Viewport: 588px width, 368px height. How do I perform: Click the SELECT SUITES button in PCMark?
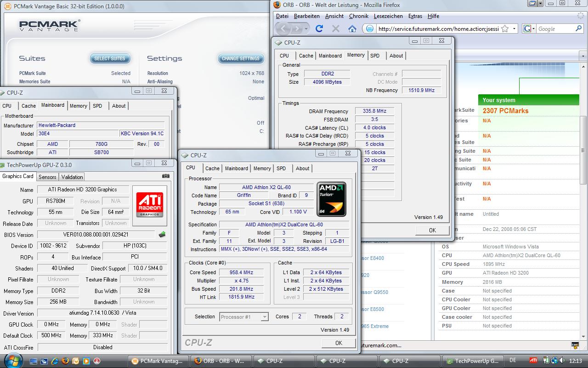(110, 58)
